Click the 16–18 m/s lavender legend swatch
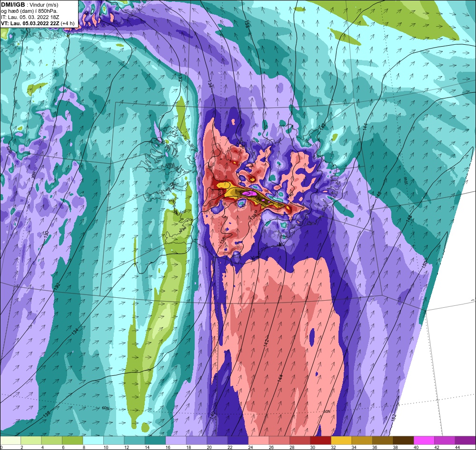The width and height of the screenshot is (476, 450). click(176, 440)
